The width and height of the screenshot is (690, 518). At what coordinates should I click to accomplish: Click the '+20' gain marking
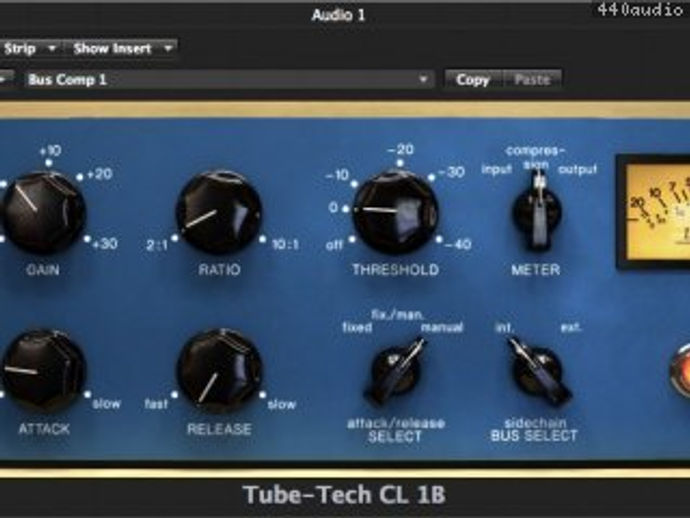tap(99, 174)
